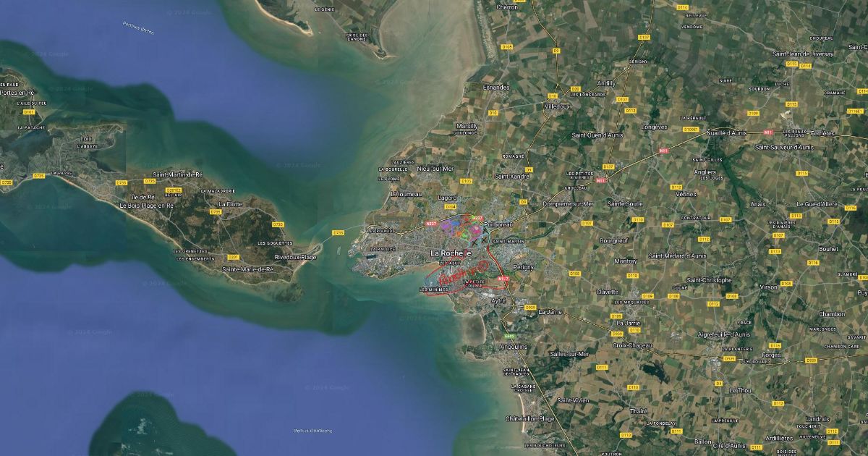Select the Montroy label

coord(625,261)
